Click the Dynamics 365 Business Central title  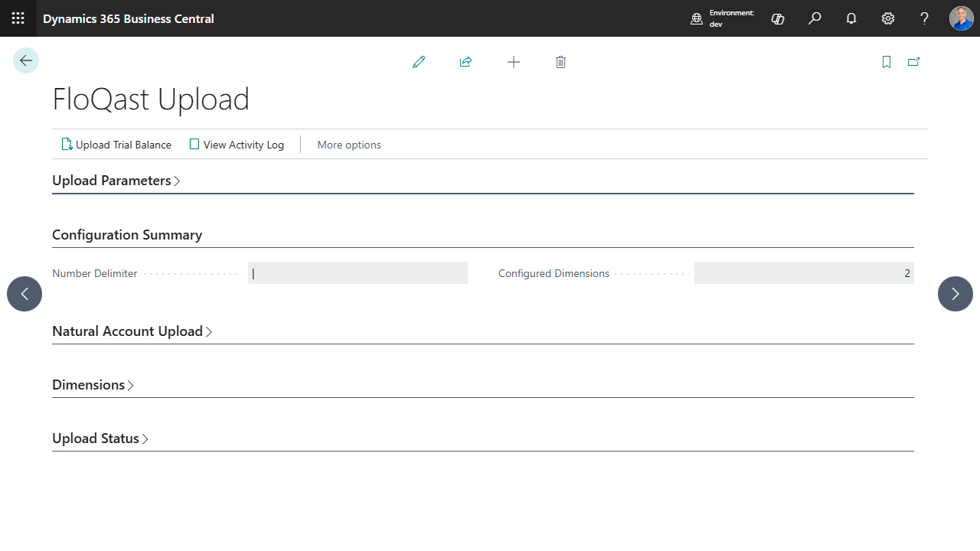(129, 18)
